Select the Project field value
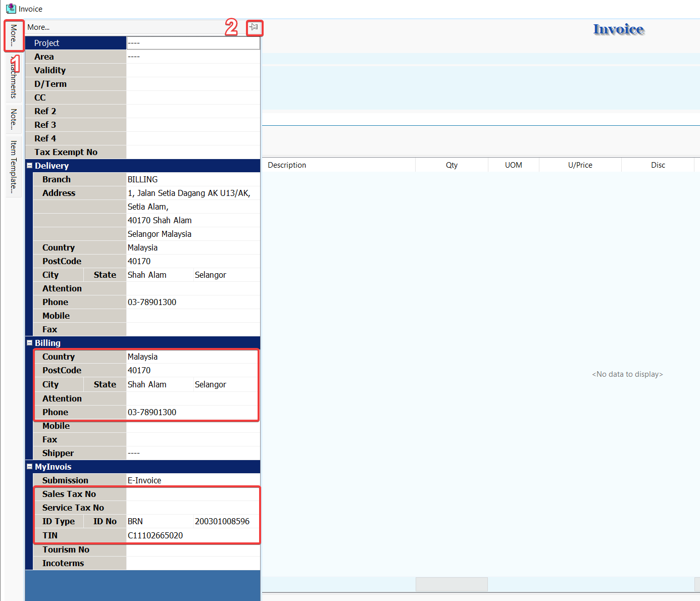700x601 pixels. (x=193, y=43)
